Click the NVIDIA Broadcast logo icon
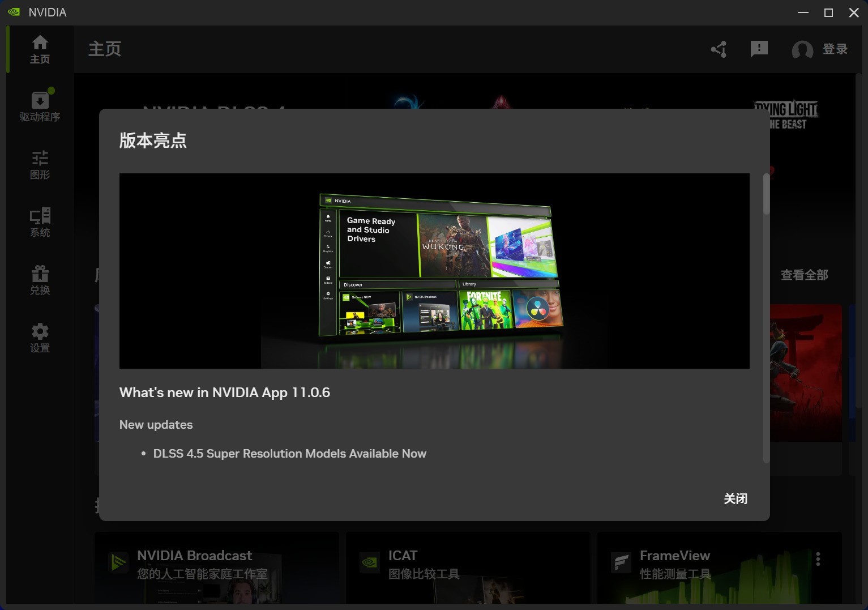 (118, 562)
